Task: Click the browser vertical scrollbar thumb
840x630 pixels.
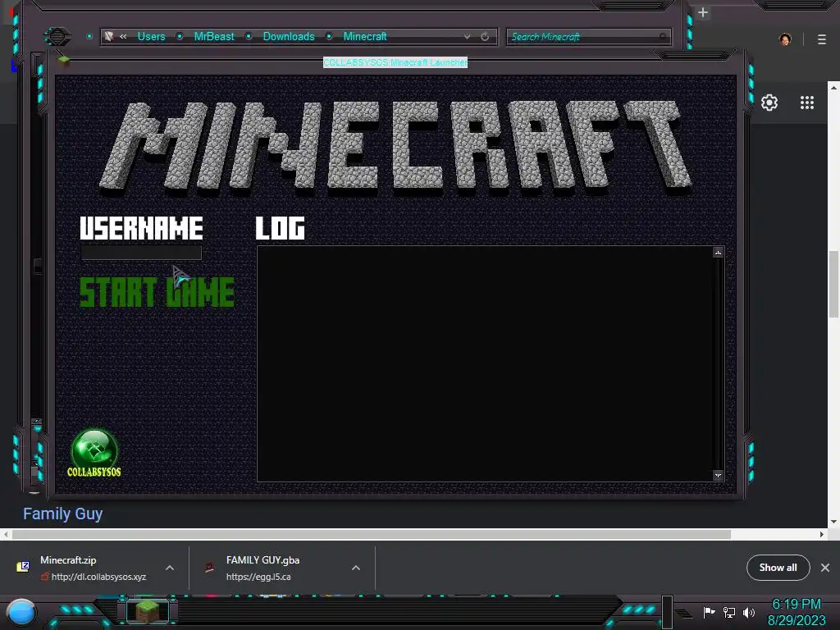Action: pyautogui.click(x=833, y=284)
